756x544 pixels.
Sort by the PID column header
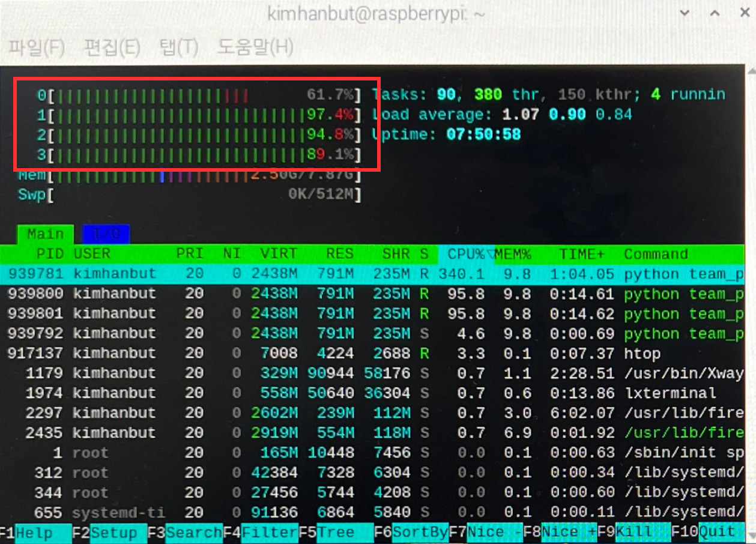click(x=49, y=254)
